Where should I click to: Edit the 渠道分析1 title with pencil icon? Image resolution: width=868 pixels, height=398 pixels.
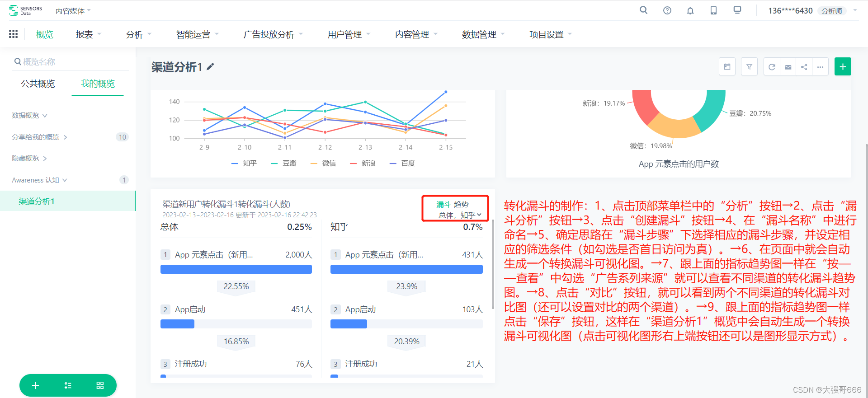tap(210, 67)
